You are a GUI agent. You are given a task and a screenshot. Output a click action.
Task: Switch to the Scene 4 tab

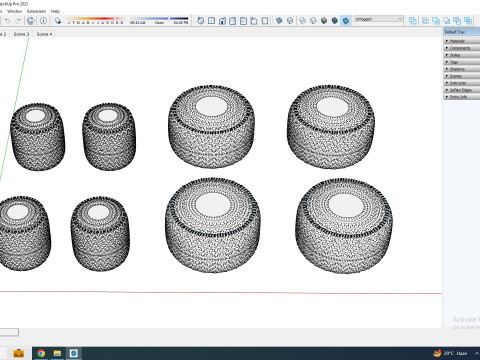44,34
